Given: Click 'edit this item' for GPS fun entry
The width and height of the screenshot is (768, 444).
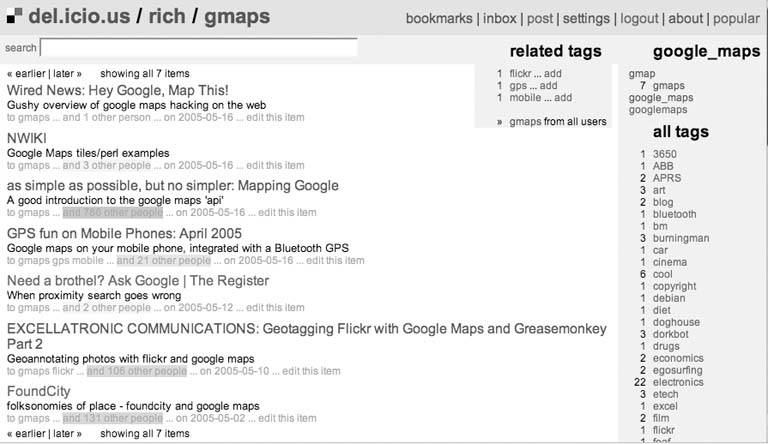Looking at the screenshot, I should tap(335, 260).
